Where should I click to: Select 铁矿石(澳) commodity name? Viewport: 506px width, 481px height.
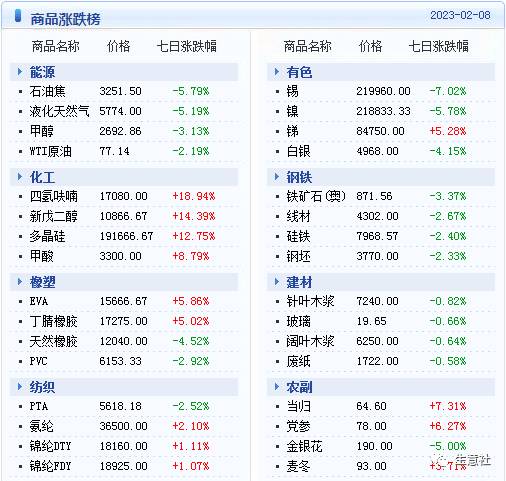coord(316,196)
